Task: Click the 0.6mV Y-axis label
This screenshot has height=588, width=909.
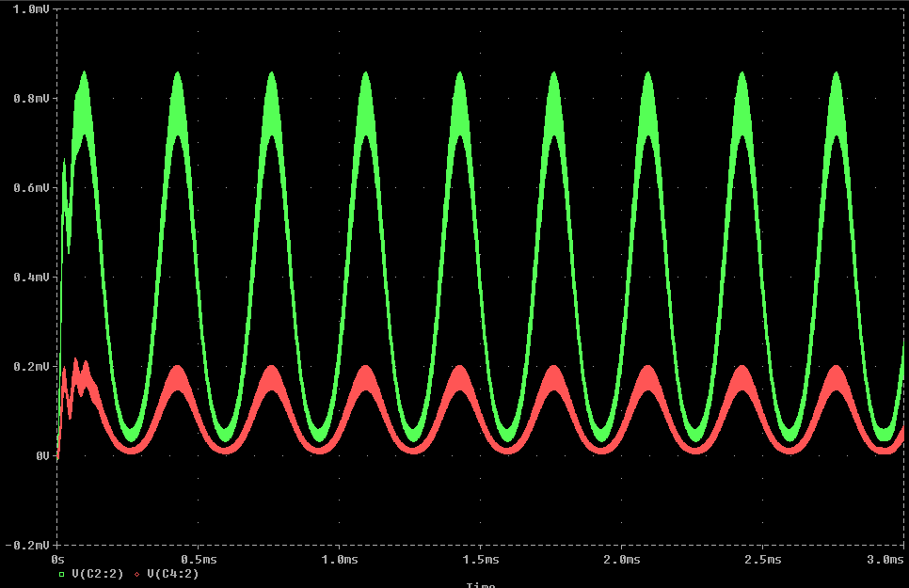Action: coord(31,188)
